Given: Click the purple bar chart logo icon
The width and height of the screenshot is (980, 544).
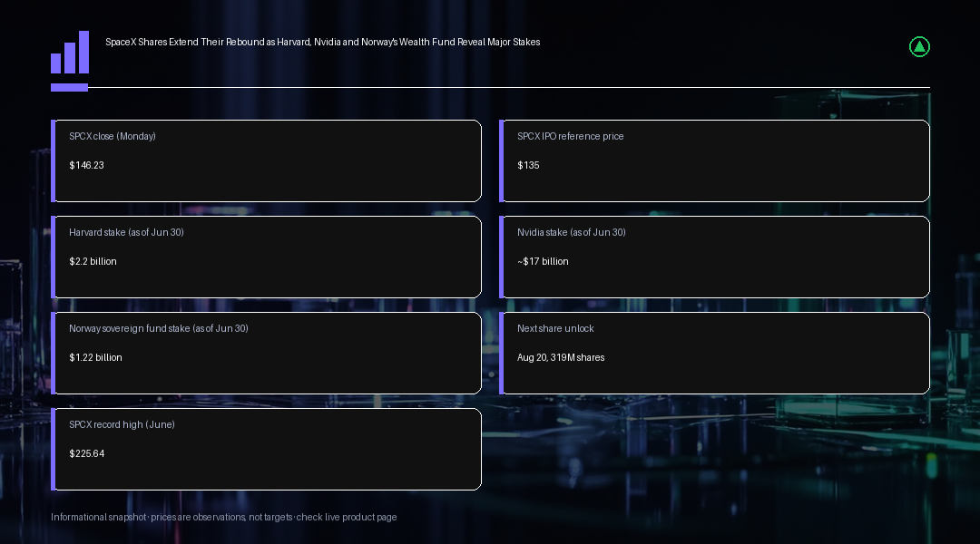Looking at the screenshot, I should [x=70, y=53].
